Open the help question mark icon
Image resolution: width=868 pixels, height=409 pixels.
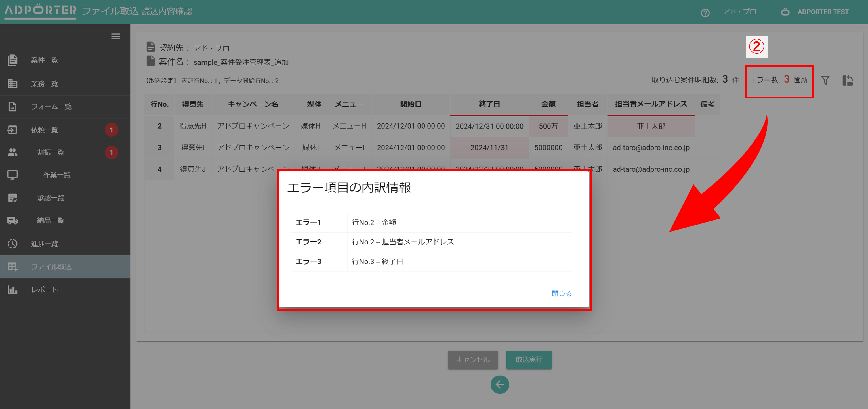pos(705,13)
